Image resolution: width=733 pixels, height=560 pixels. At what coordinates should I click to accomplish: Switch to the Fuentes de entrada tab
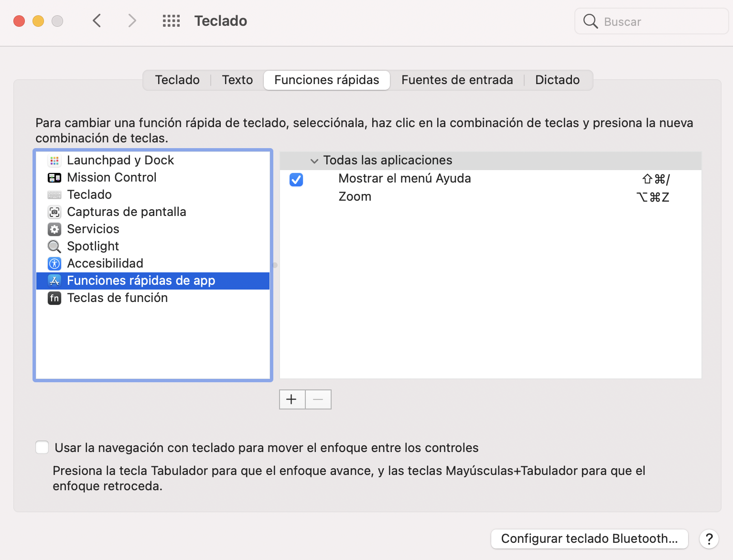[457, 80]
